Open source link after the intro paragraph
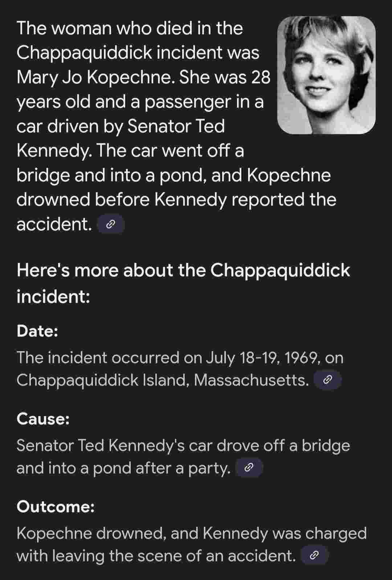The height and width of the screenshot is (580, 392). click(111, 225)
